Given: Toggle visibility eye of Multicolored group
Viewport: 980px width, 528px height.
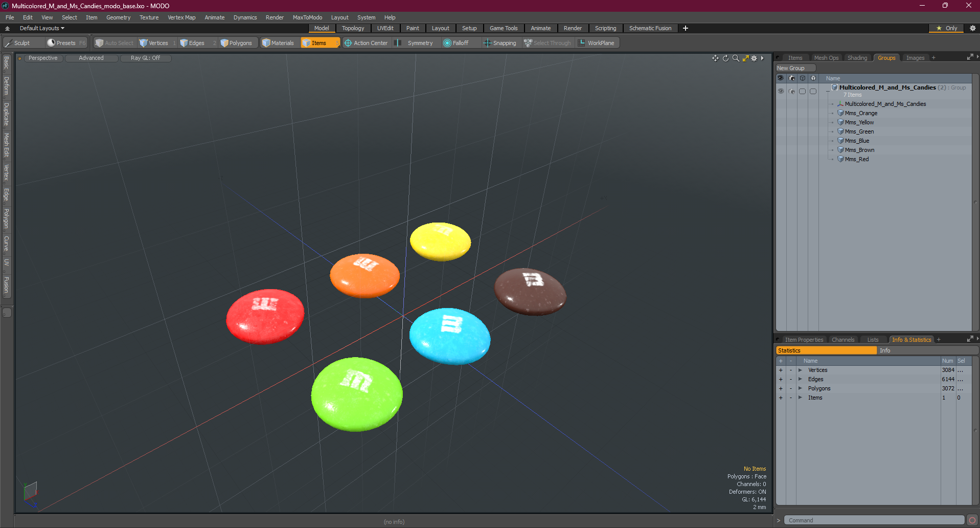Looking at the screenshot, I should (781, 91).
